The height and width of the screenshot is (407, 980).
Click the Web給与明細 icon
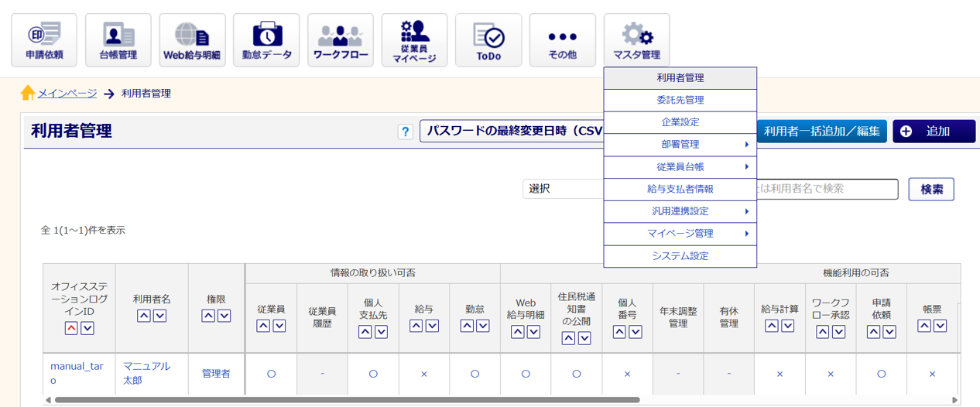(x=192, y=40)
